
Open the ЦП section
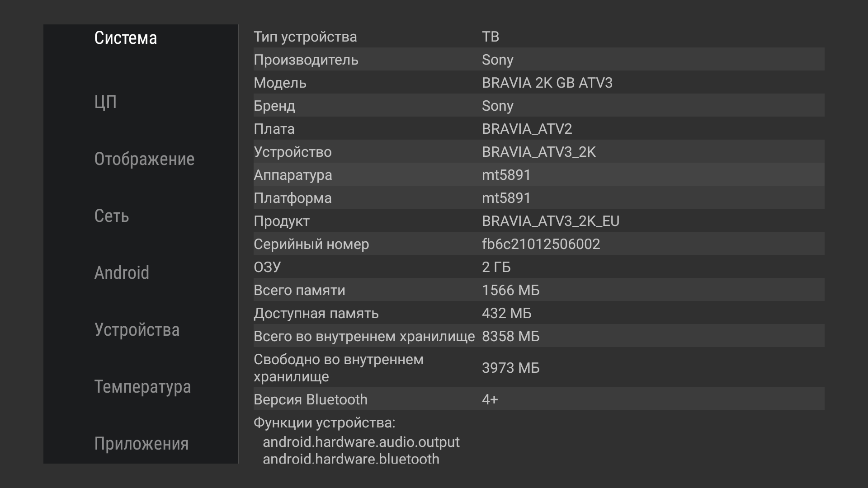click(106, 102)
